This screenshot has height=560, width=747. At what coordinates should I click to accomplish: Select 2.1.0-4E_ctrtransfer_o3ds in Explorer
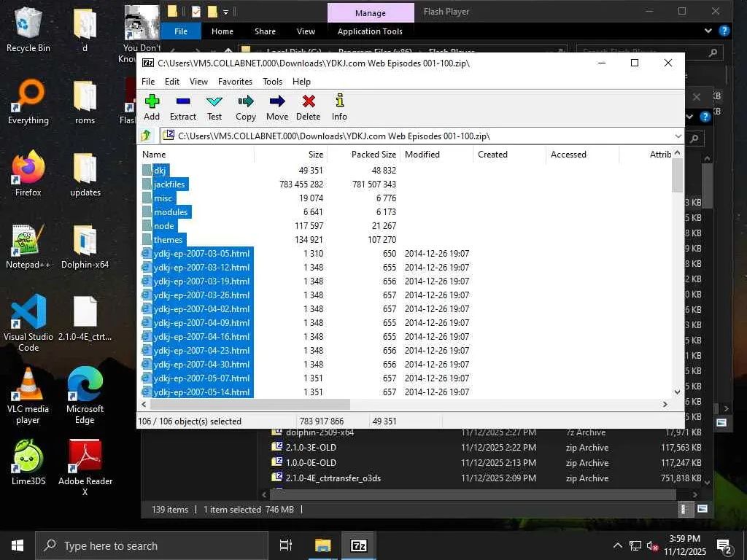point(333,478)
